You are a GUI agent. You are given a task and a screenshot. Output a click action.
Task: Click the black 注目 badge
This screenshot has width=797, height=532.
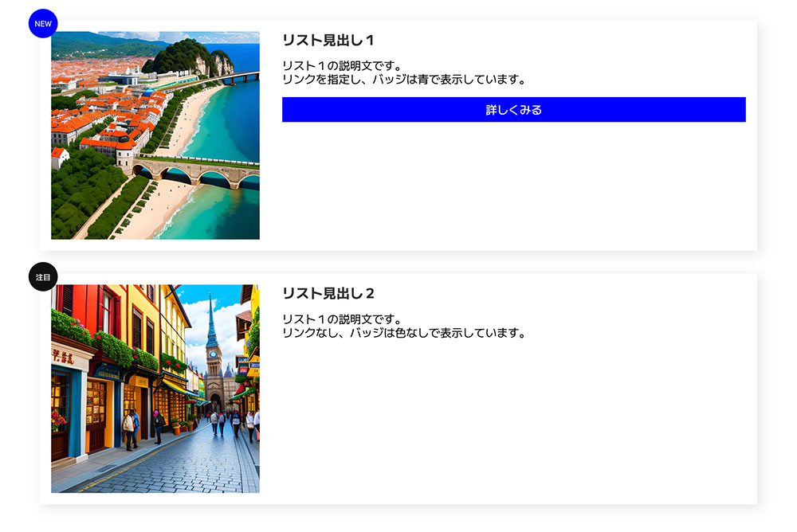click(x=43, y=277)
